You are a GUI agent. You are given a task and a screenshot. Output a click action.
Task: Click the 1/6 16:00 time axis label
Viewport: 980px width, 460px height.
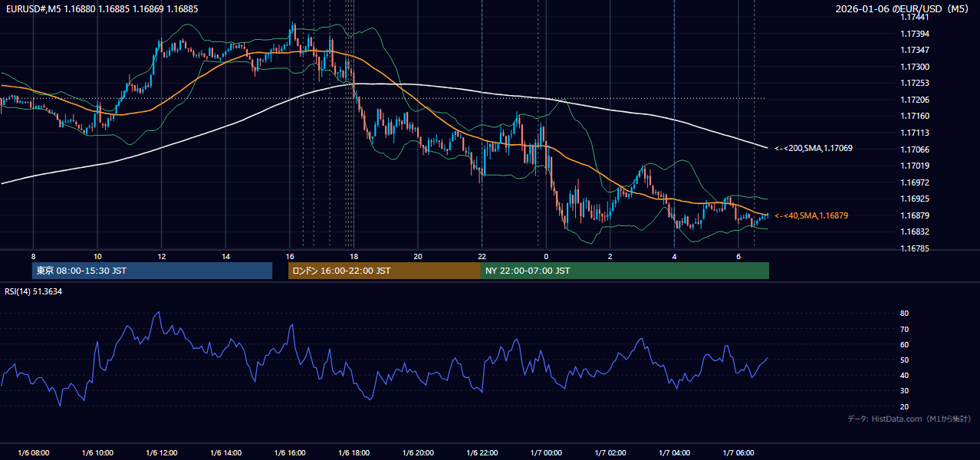click(x=290, y=453)
